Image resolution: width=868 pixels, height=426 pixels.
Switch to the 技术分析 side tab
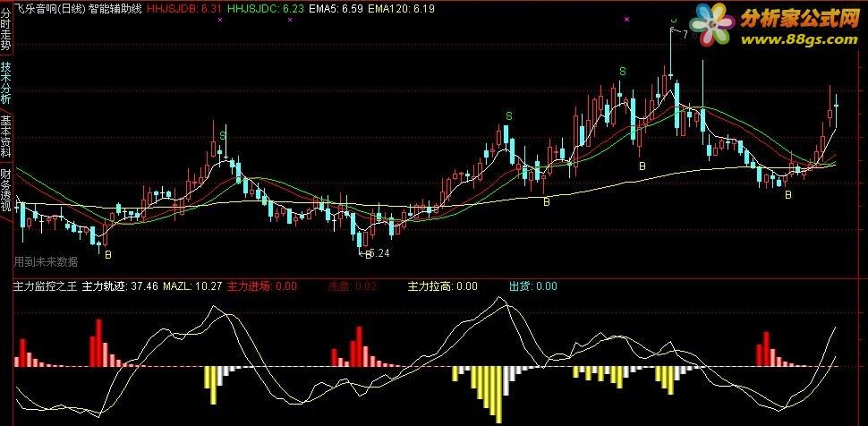coord(5,82)
